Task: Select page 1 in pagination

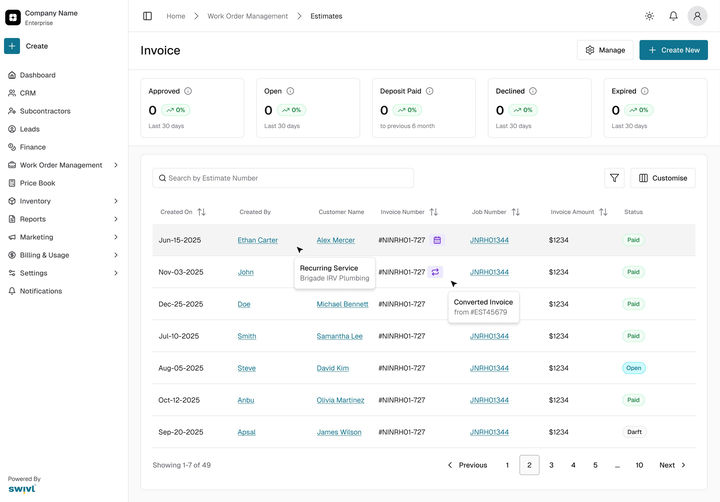Action: pos(507,465)
